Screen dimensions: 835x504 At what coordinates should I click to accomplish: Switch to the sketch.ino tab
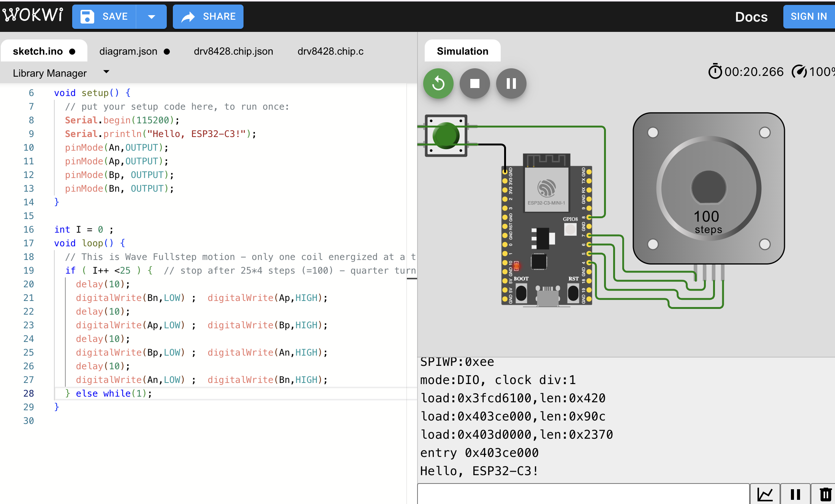(x=44, y=51)
